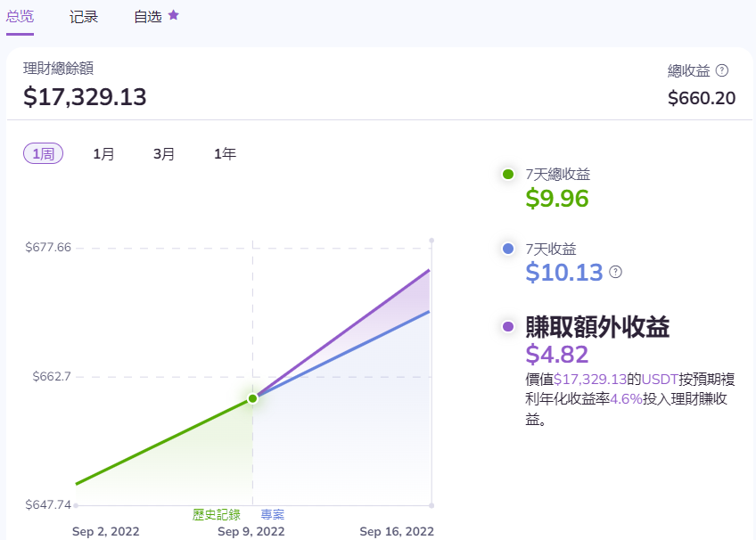Screen dimensions: 756x540
Task: Click the $9.96 7-day total earnings
Action: [557, 199]
